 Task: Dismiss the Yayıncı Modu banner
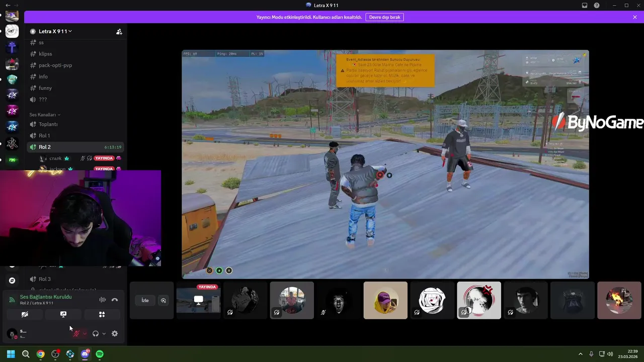[x=635, y=17]
